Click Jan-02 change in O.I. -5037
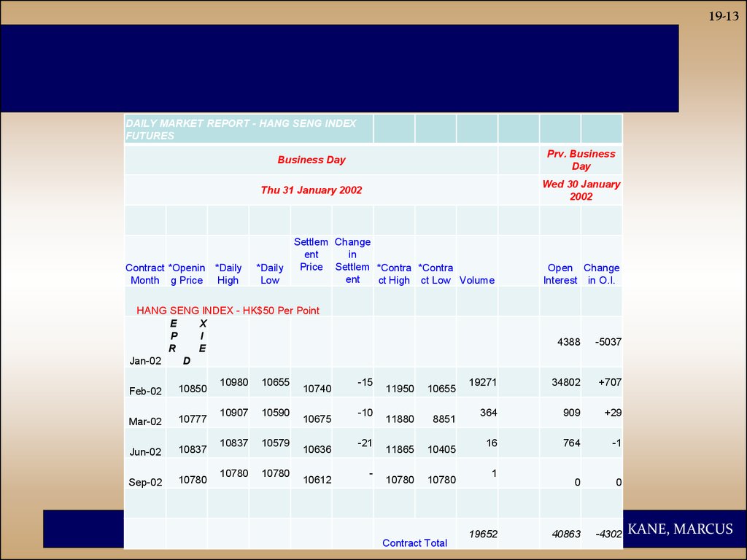The width and height of the screenshot is (747, 560). 608,341
